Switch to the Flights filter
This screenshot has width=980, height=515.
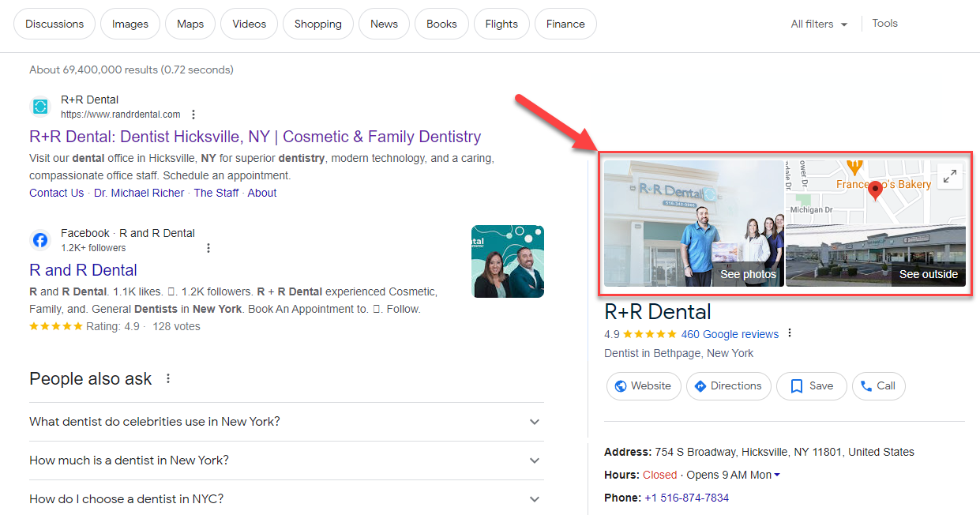(501, 24)
